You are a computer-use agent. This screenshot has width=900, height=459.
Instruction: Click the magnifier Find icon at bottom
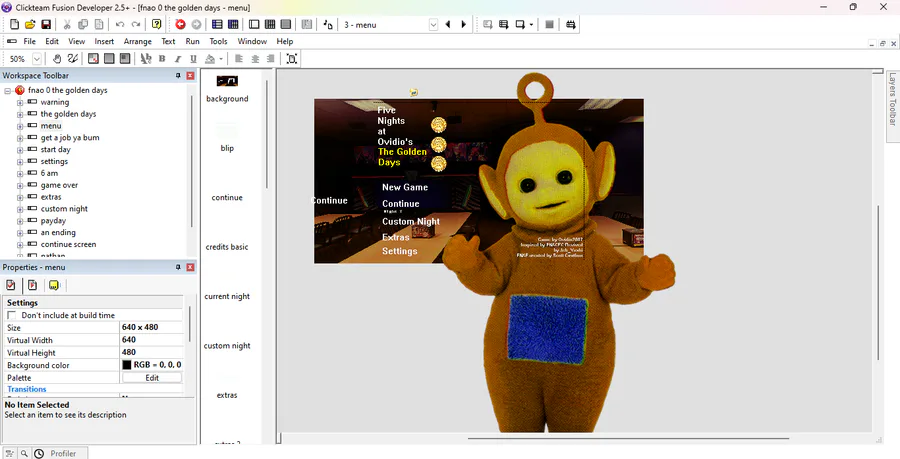[24, 453]
